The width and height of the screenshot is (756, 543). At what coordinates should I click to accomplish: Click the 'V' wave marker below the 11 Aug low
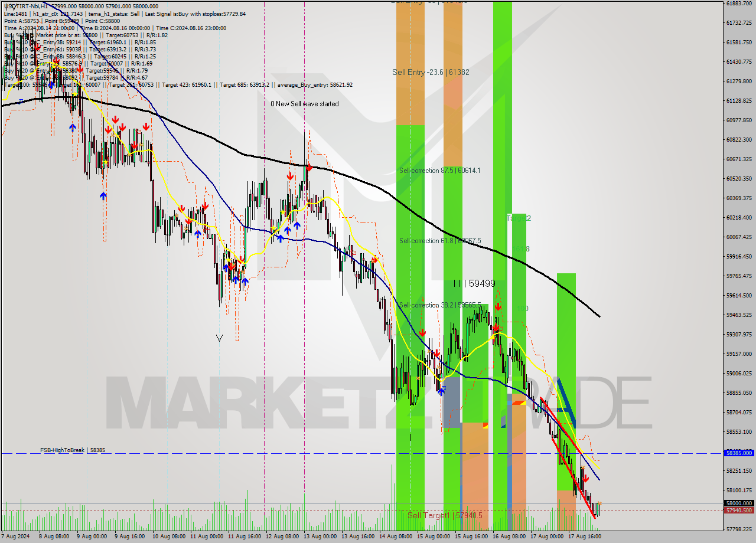(x=220, y=338)
